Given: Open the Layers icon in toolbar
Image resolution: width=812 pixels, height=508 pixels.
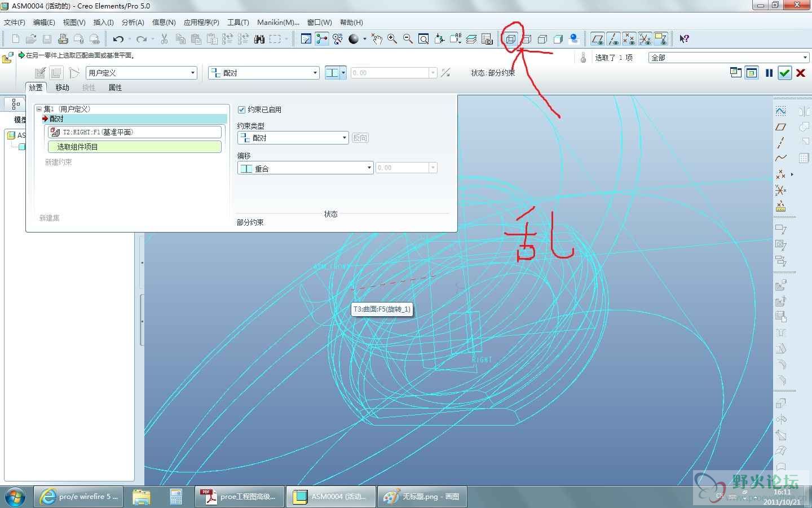Looking at the screenshot, I should click(x=471, y=39).
